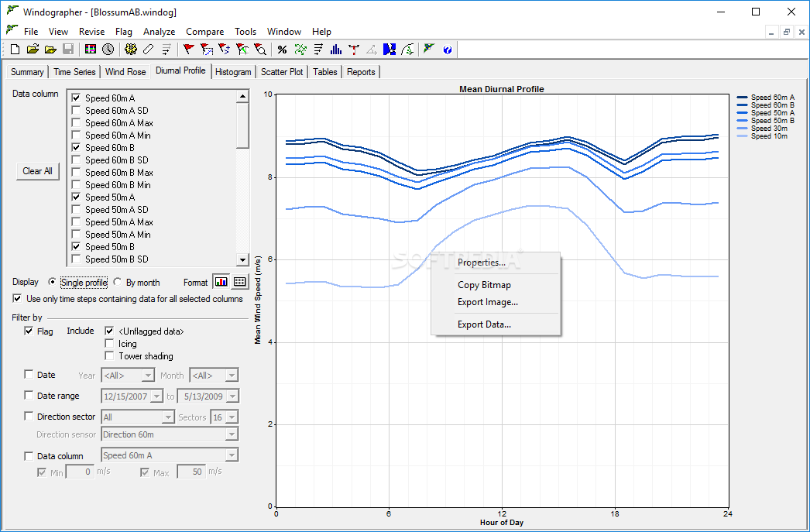The width and height of the screenshot is (810, 532).
Task: Click the greyed-out Save floppy disk icon
Action: (68, 50)
